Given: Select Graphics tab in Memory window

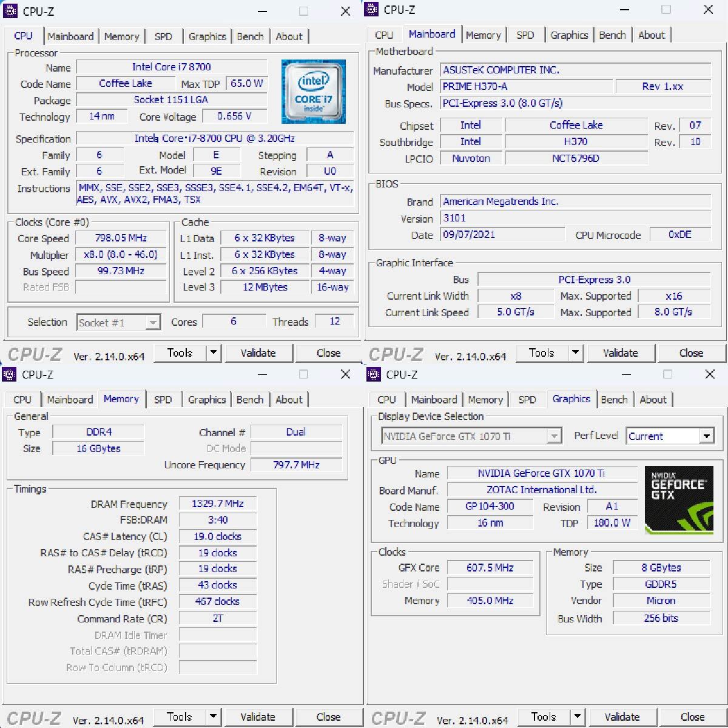Looking at the screenshot, I should click(207, 400).
